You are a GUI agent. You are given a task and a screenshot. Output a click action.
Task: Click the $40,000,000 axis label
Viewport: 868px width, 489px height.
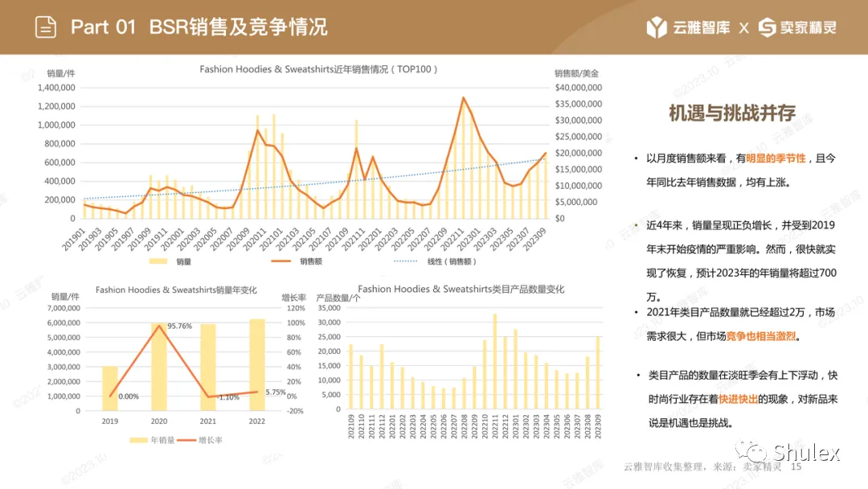click(579, 88)
